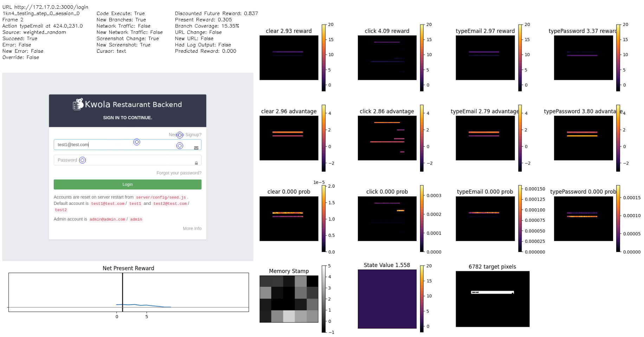The width and height of the screenshot is (644, 337).
Task: Follow the 'More Info' link
Action: [x=192, y=228]
